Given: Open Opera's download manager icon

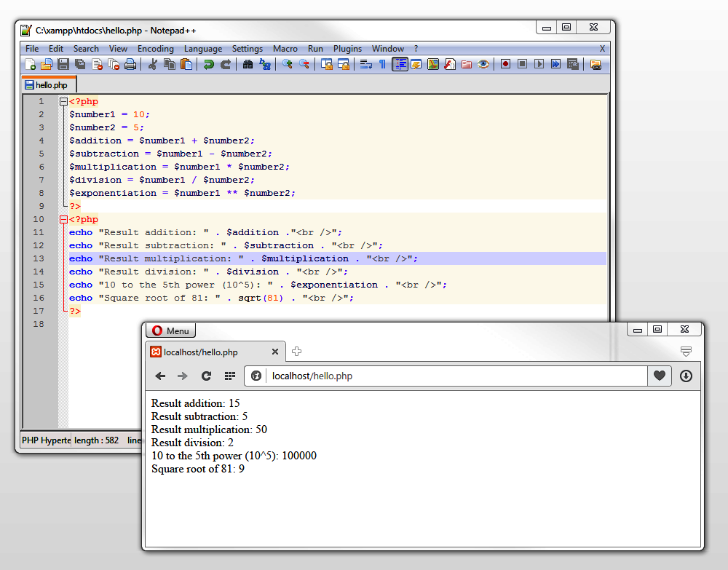Looking at the screenshot, I should [684, 376].
